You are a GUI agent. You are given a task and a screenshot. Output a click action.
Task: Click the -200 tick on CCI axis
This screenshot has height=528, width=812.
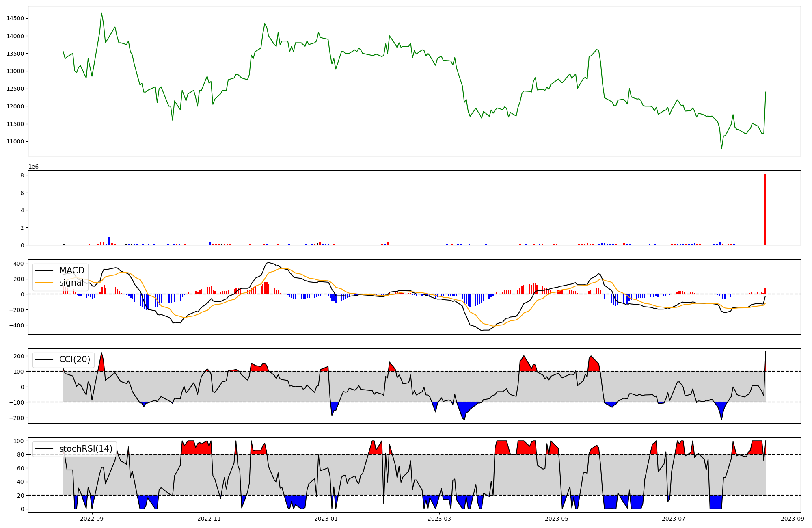point(17,418)
